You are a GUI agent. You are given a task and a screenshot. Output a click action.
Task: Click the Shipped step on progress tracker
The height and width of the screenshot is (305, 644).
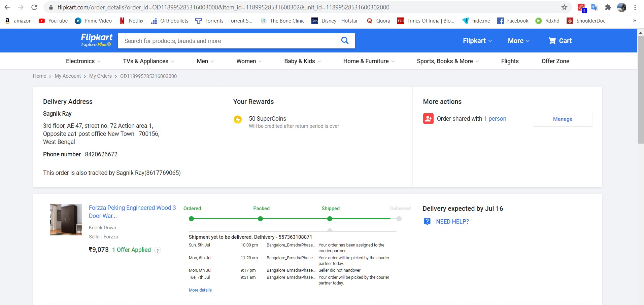click(330, 219)
